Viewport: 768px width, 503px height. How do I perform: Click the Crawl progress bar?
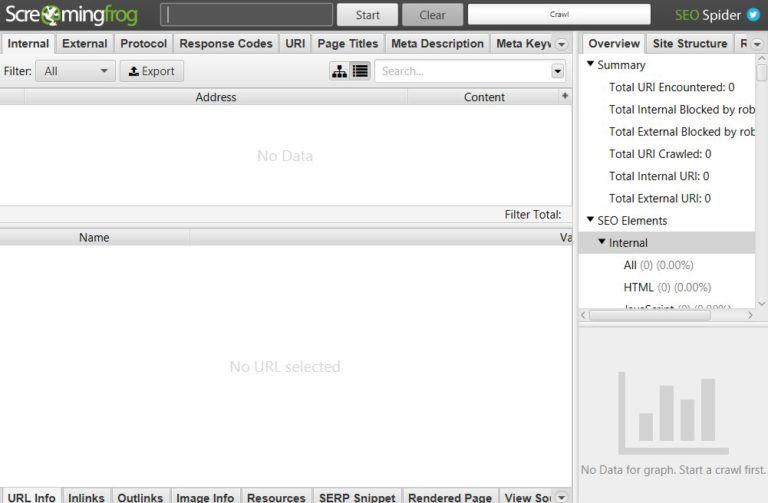pyautogui.click(x=559, y=15)
